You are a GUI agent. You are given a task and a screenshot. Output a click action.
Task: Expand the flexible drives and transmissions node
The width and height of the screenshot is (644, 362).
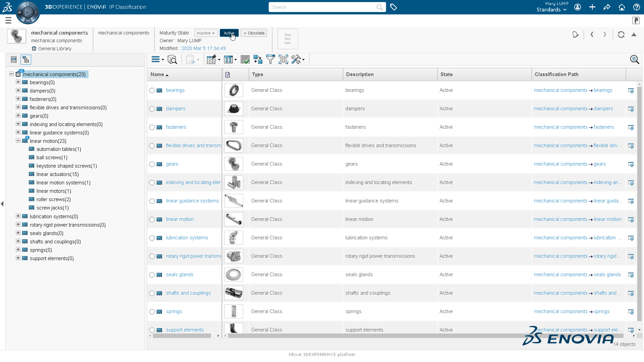tap(18, 107)
